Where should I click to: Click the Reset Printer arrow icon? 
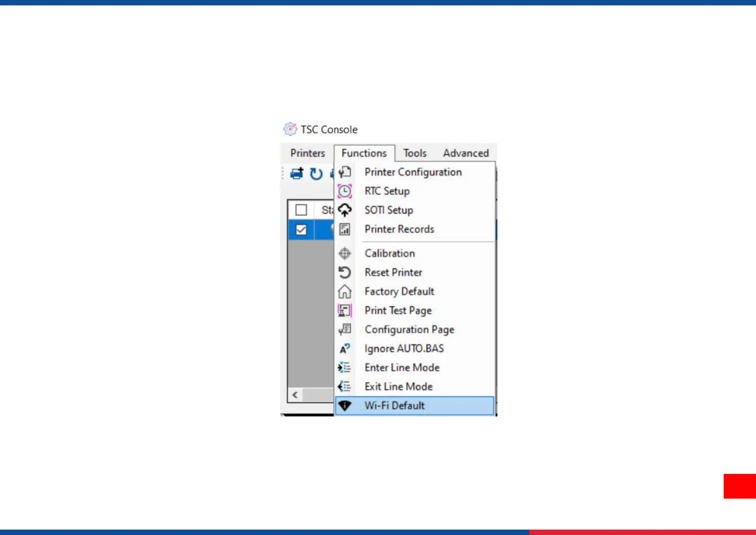tap(345, 272)
